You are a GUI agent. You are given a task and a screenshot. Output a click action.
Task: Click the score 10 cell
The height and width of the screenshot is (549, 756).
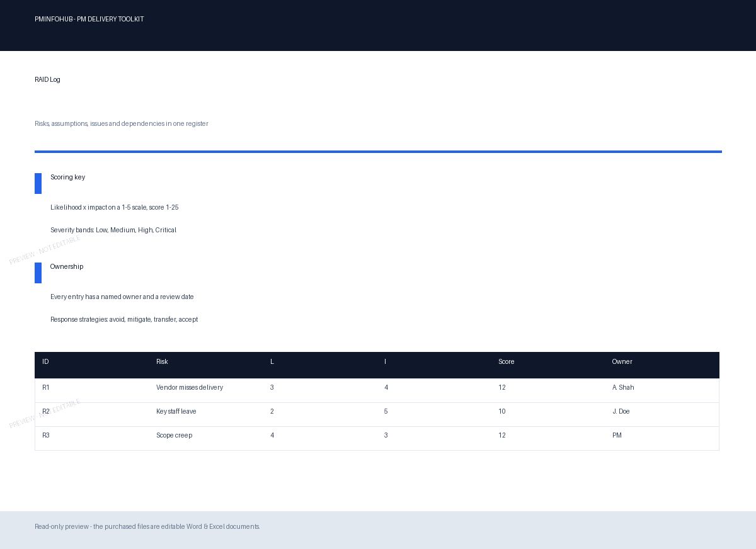[x=502, y=411]
